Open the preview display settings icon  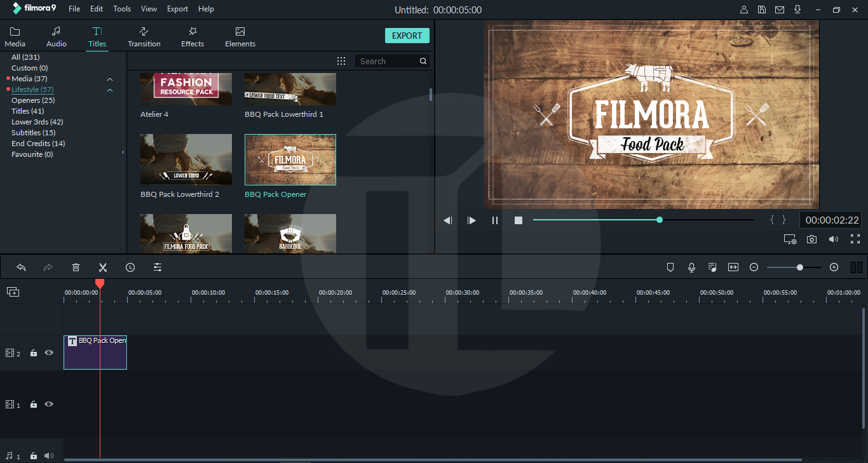click(790, 239)
